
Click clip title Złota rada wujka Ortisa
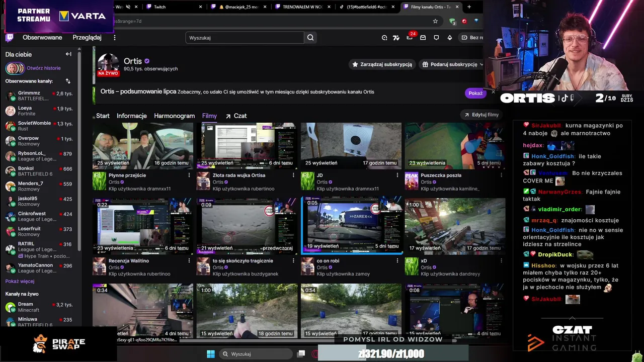(239, 175)
